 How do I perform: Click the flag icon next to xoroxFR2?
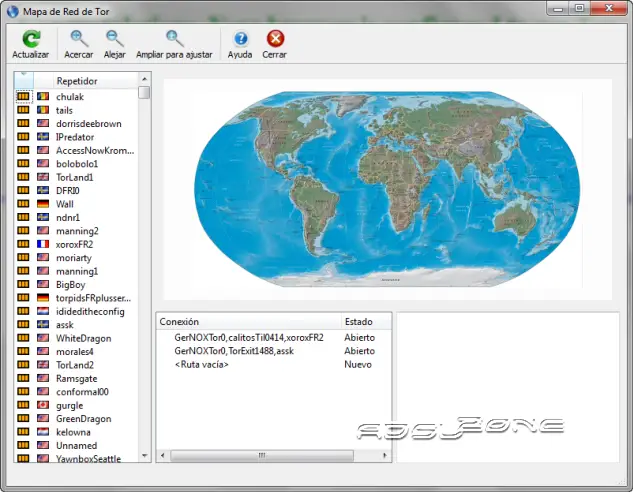(x=43, y=244)
